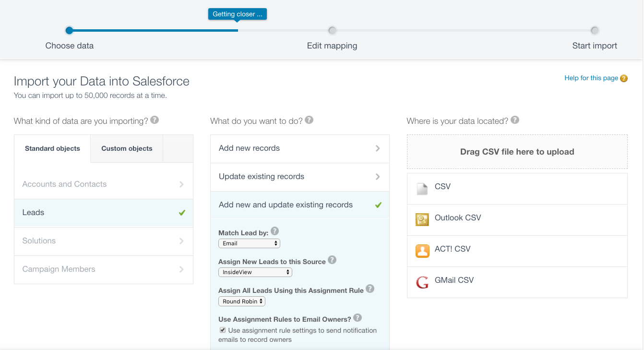Click the 'Edit mapping' progress step dot

point(332,30)
